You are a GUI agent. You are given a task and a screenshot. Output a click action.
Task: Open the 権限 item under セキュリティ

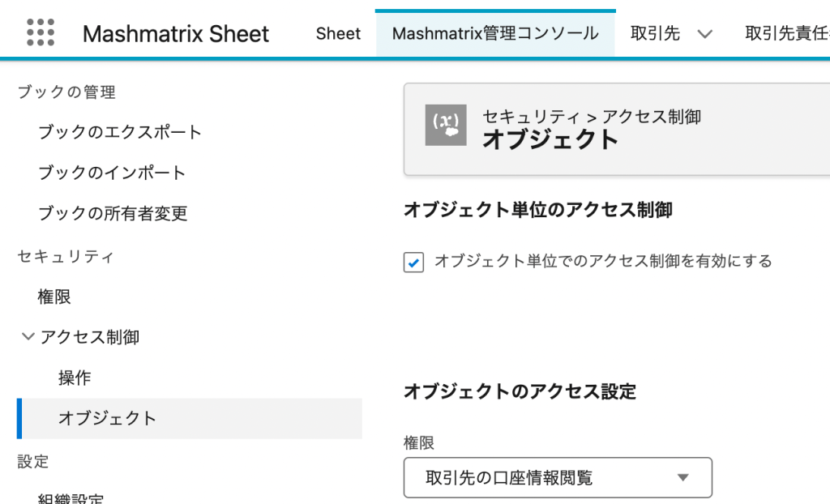[x=54, y=297]
